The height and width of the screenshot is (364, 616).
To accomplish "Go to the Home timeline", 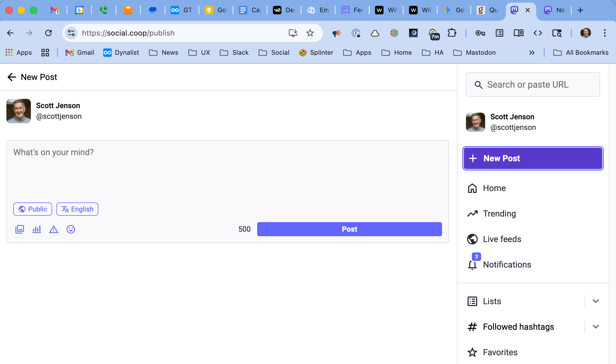I will coord(494,188).
